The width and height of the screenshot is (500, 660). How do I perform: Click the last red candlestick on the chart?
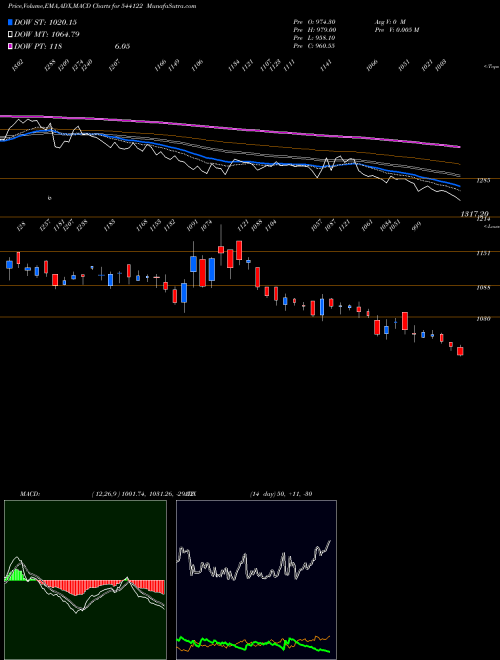[x=460, y=351]
